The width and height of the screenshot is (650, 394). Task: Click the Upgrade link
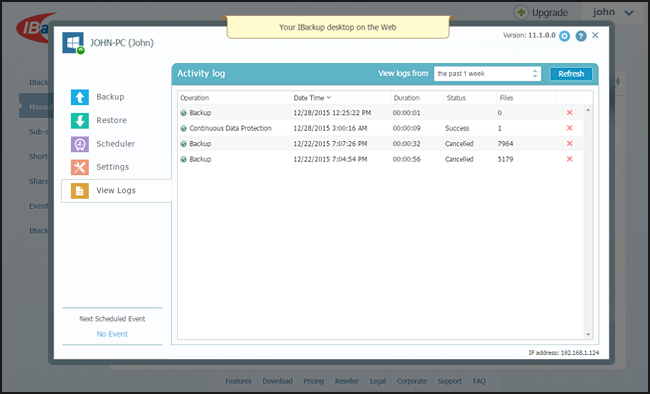550,13
